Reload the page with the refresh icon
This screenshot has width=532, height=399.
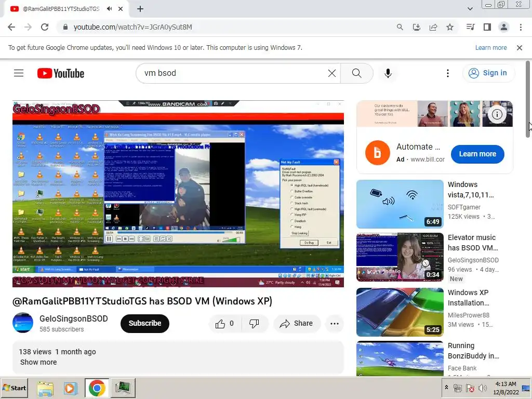pyautogui.click(x=45, y=27)
